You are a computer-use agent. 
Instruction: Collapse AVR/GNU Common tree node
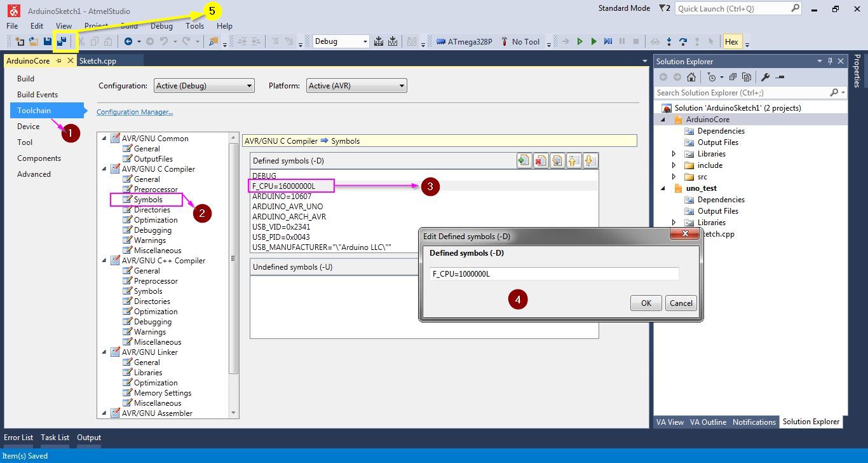104,138
